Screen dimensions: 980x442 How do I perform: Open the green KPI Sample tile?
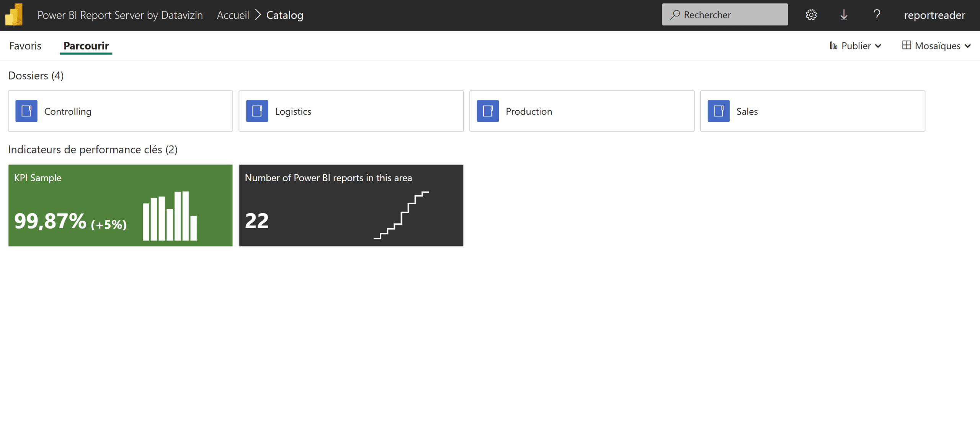[120, 205]
